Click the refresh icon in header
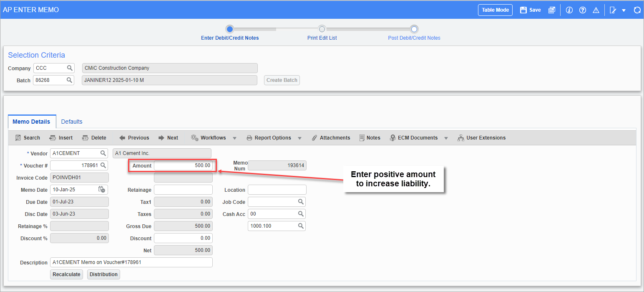Screen dimensions: 644x292 [637, 10]
